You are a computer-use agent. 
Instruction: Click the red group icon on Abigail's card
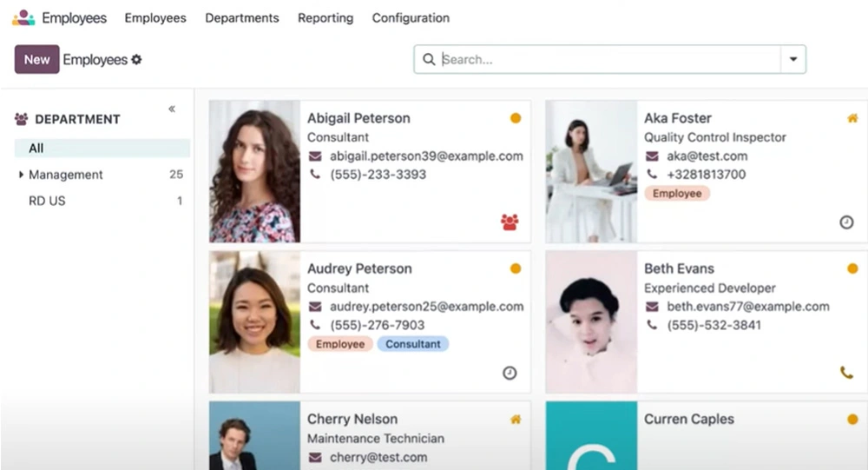pyautogui.click(x=510, y=222)
